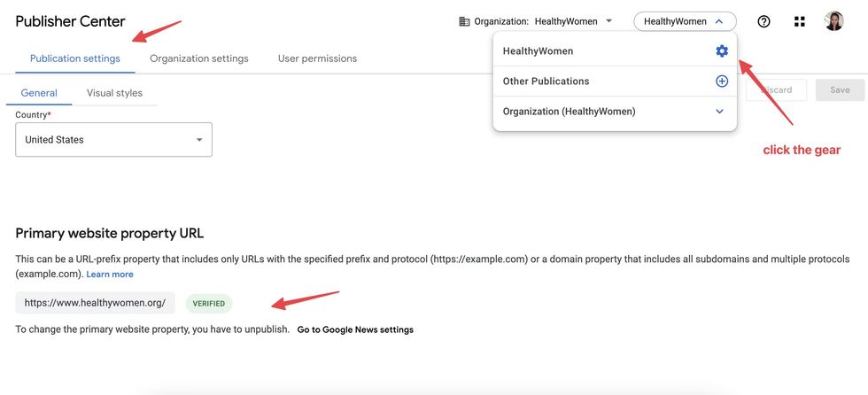The image size is (868, 395).
Task: Select the Visual styles sub-tab
Action: pyautogui.click(x=114, y=93)
